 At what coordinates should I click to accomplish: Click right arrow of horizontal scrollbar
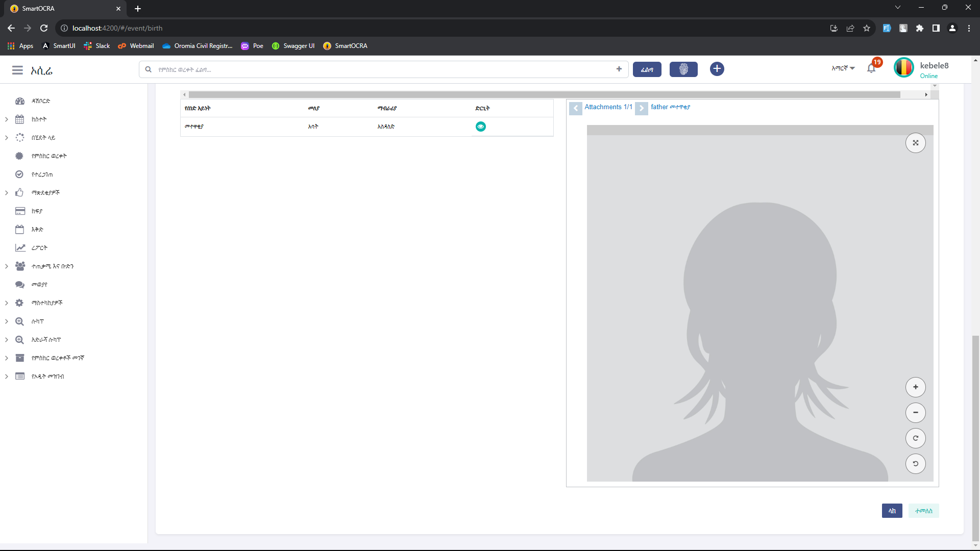click(926, 94)
